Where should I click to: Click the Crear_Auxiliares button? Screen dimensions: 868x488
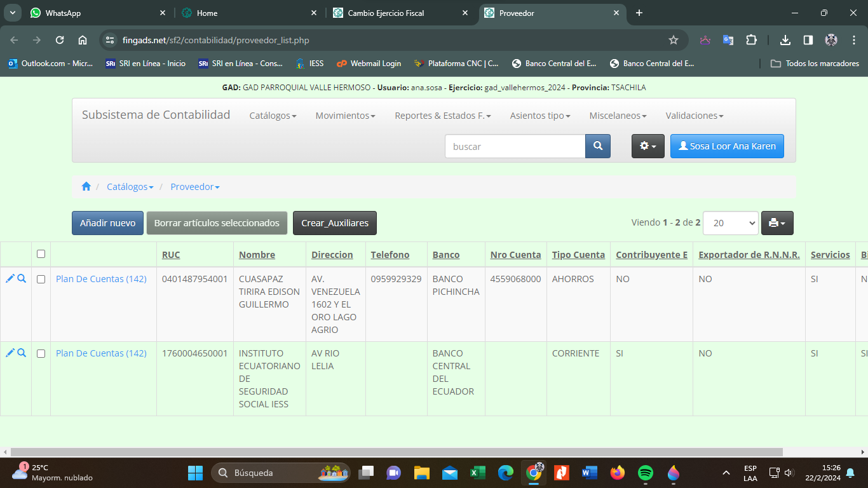point(334,223)
